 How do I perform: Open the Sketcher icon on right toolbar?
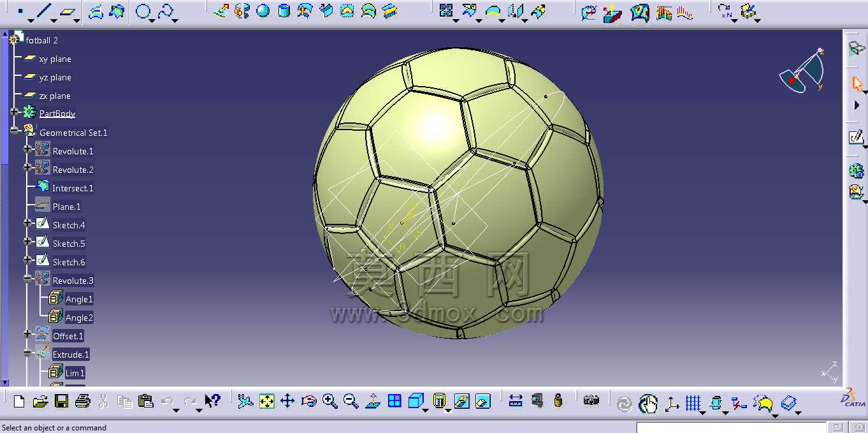856,136
